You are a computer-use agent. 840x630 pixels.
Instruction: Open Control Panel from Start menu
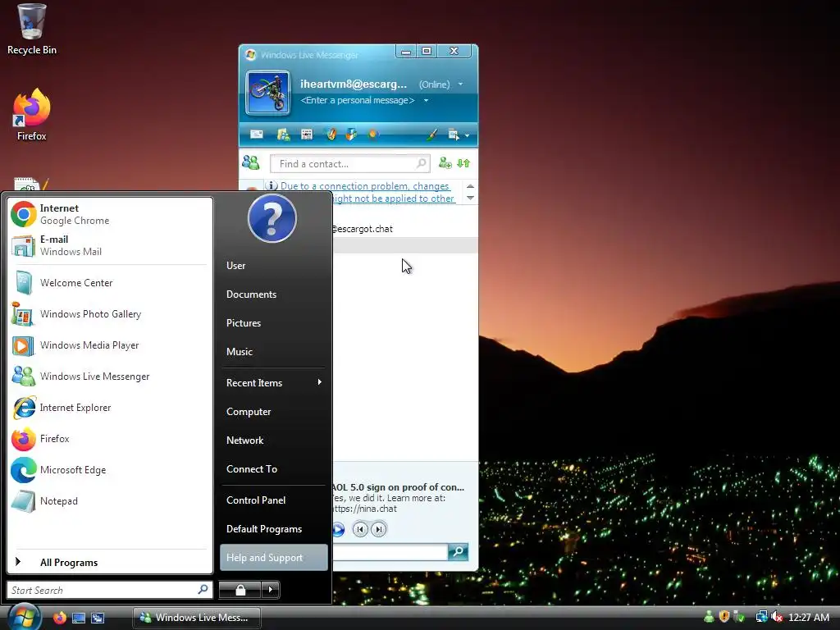pyautogui.click(x=273, y=500)
